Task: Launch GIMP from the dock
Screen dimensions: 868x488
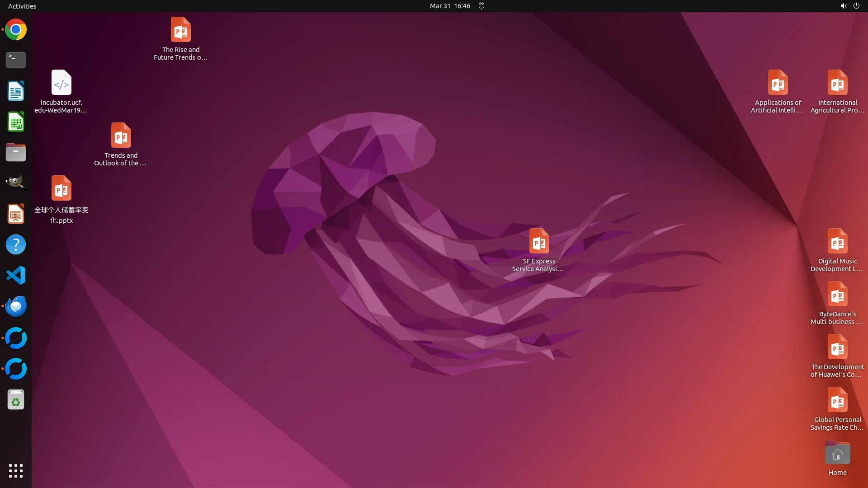Action: coord(16,183)
